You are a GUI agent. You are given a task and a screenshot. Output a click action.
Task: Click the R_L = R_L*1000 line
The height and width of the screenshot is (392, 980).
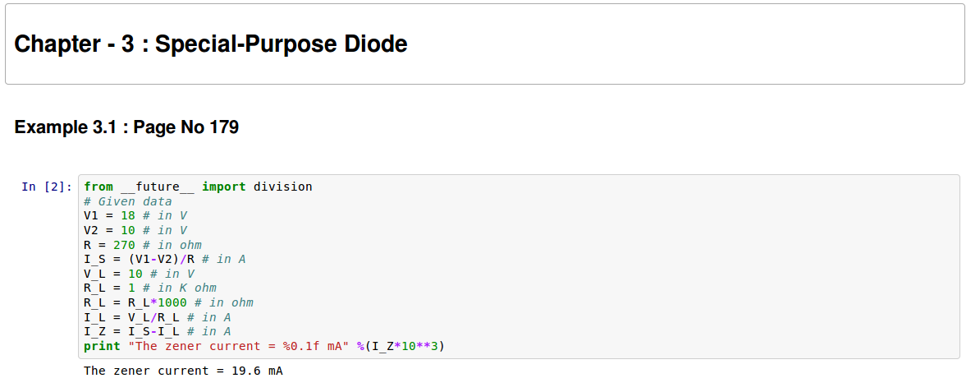168,302
